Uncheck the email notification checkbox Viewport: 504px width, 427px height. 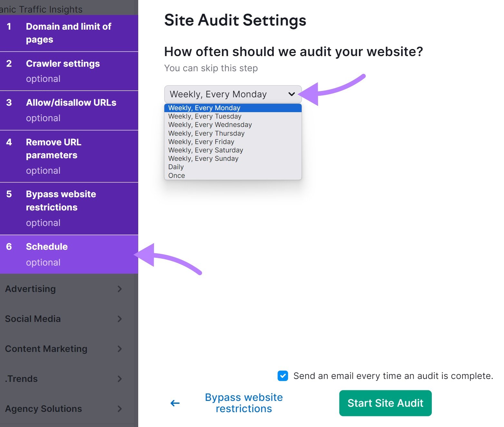click(x=283, y=376)
